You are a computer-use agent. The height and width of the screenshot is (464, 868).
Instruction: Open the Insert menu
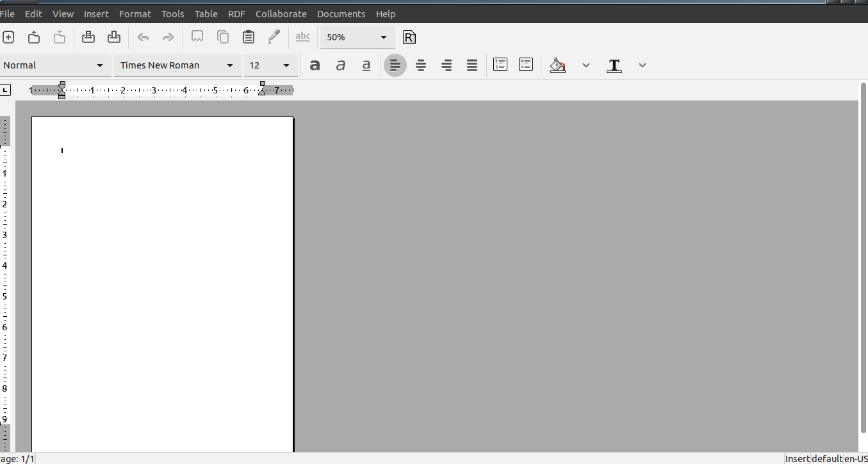(x=96, y=13)
